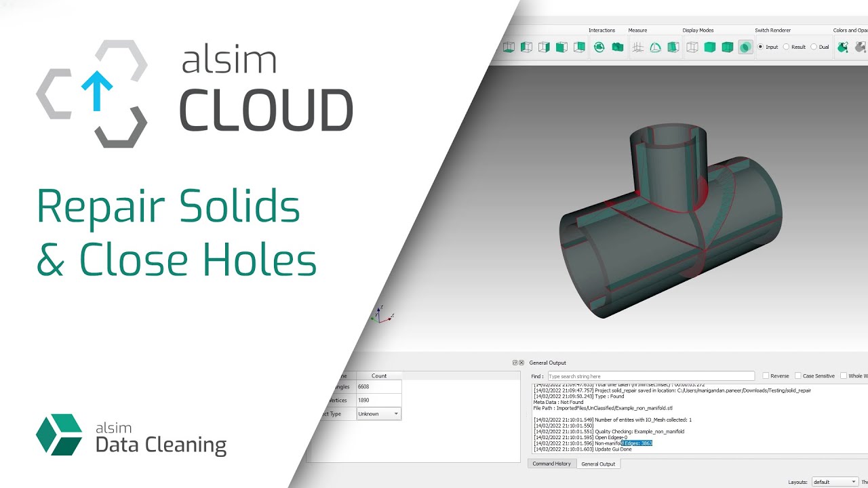This screenshot has width=868, height=488.
Task: Select the Input renderer radio button
Action: click(x=760, y=47)
